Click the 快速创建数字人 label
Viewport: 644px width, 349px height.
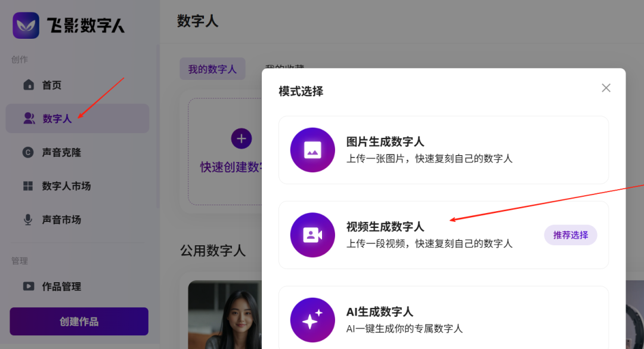pos(230,167)
